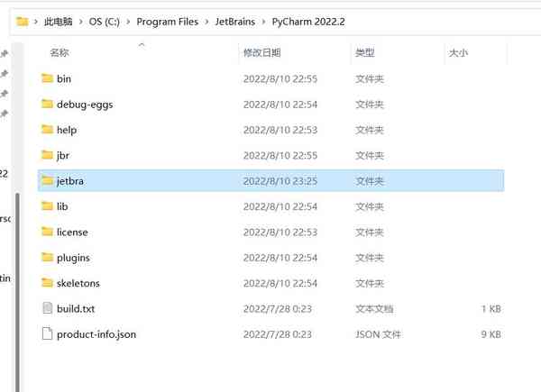541x392 pixels.
Task: Click build.txt type 文本文档
Action: click(x=374, y=308)
